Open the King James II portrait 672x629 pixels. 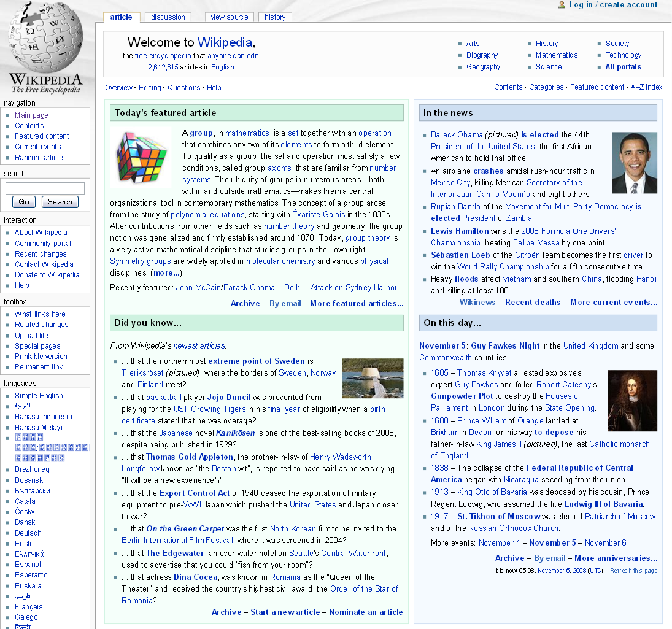[x=632, y=401]
